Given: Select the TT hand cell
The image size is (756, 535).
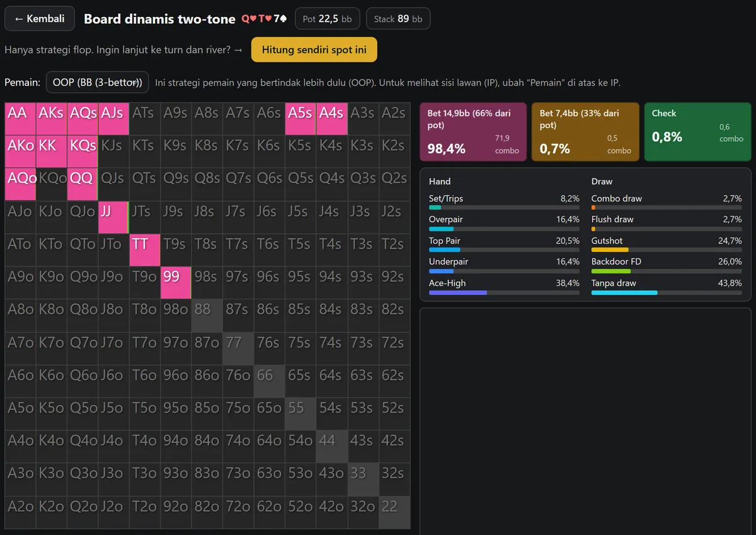Looking at the screenshot, I should [145, 250].
